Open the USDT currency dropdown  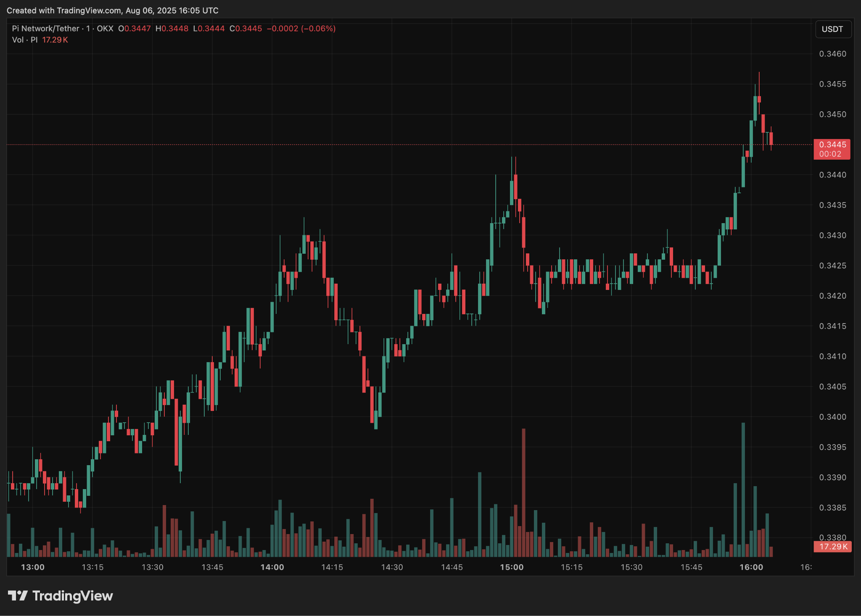(833, 29)
